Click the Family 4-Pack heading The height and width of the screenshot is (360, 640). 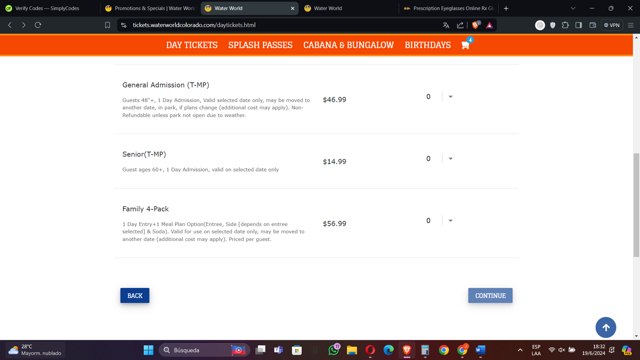(145, 209)
